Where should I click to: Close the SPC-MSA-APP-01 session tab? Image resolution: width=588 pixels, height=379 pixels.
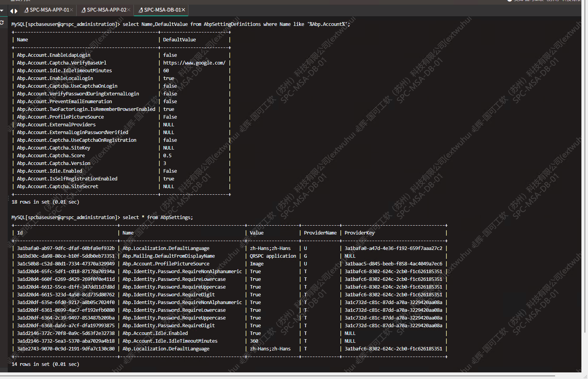pos(72,10)
